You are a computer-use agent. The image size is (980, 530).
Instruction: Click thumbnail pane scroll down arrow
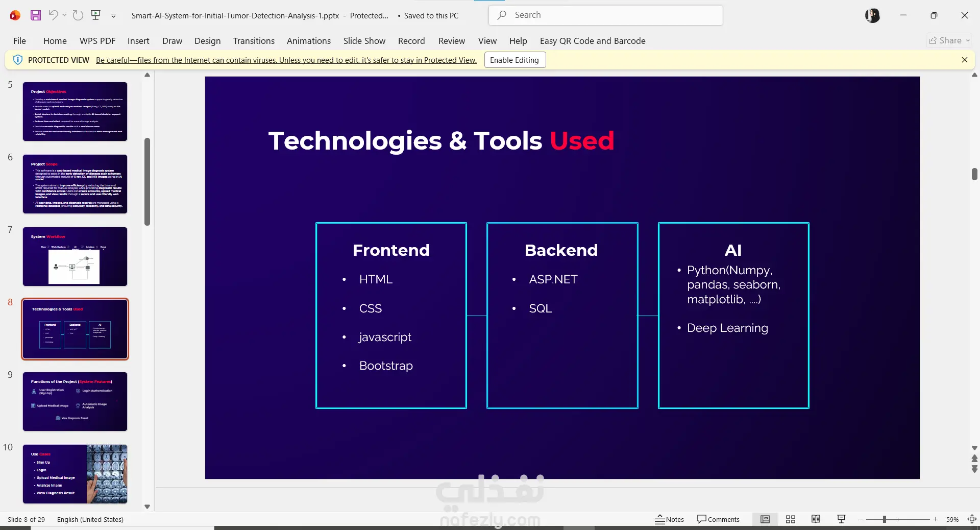147,507
